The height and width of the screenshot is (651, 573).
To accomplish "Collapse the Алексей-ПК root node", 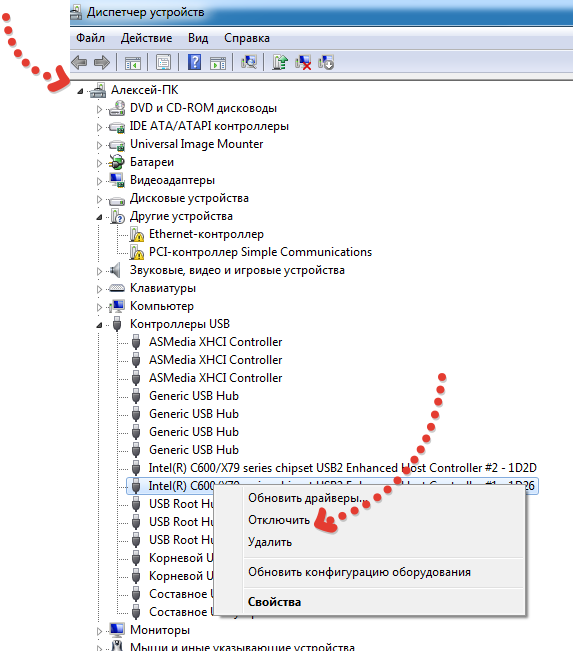I will click(x=80, y=91).
